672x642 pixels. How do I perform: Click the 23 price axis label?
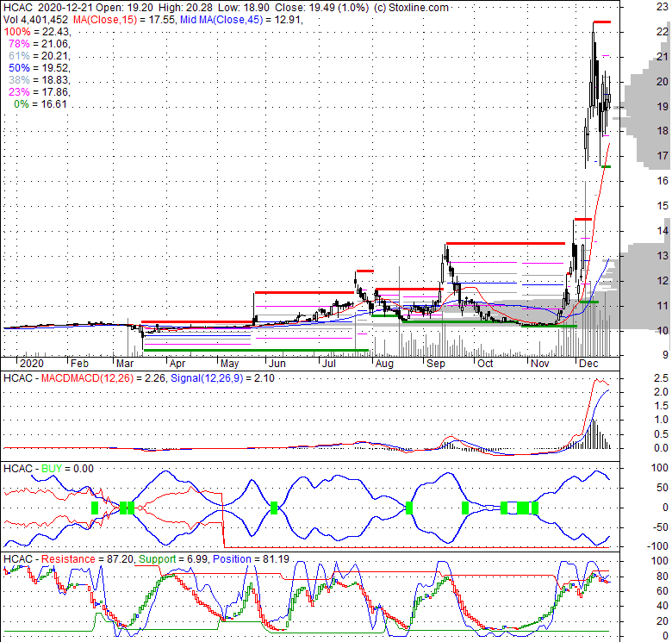point(663,7)
